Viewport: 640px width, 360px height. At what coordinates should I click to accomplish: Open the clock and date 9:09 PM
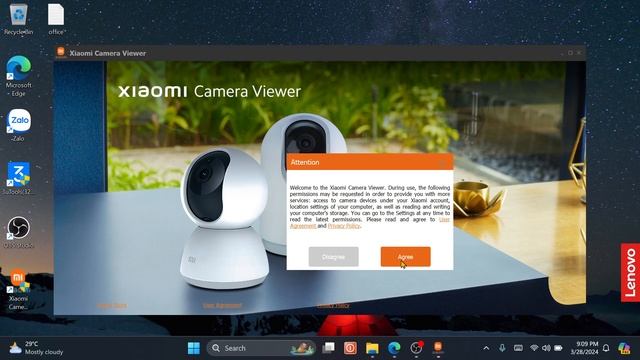point(584,348)
